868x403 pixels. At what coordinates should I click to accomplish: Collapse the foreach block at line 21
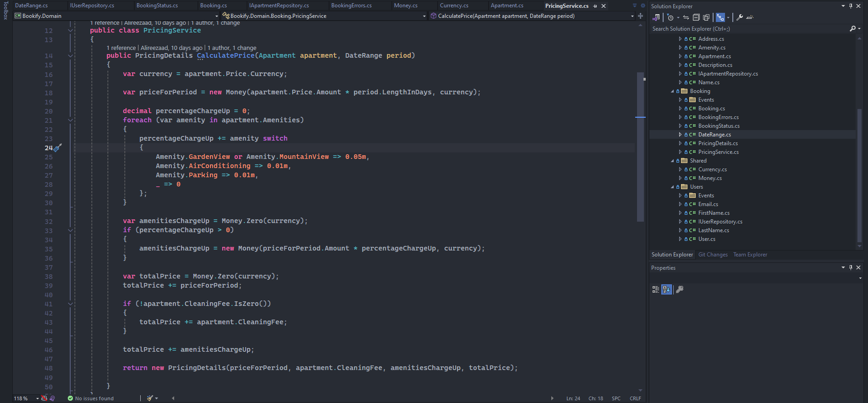coord(70,120)
